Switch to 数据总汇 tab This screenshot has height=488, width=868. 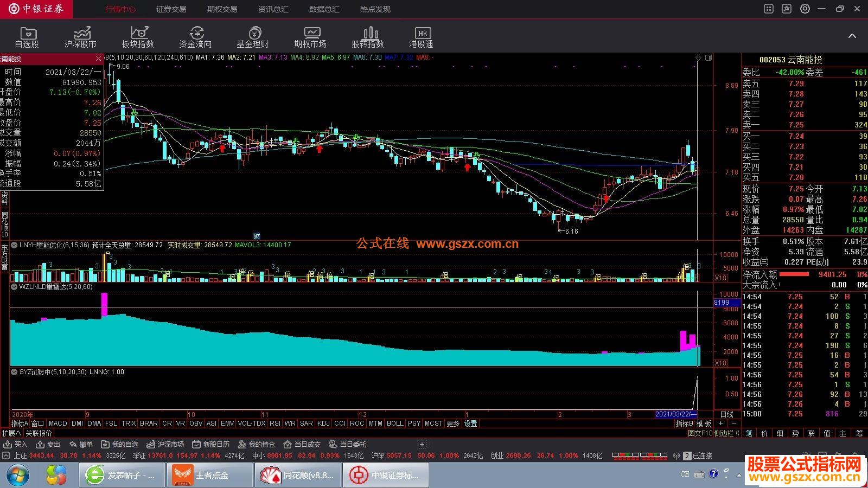pos(324,9)
